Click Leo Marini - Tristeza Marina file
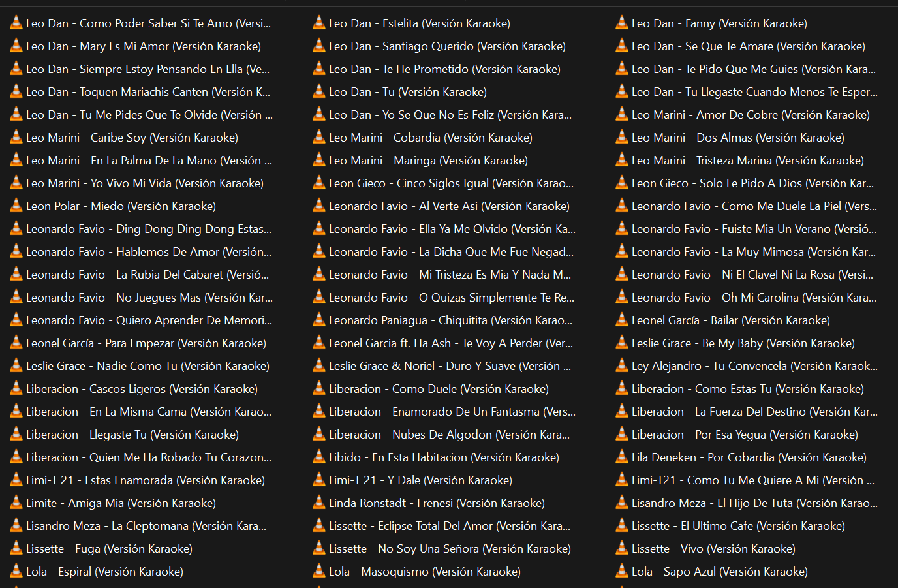The width and height of the screenshot is (898, 588). point(740,160)
